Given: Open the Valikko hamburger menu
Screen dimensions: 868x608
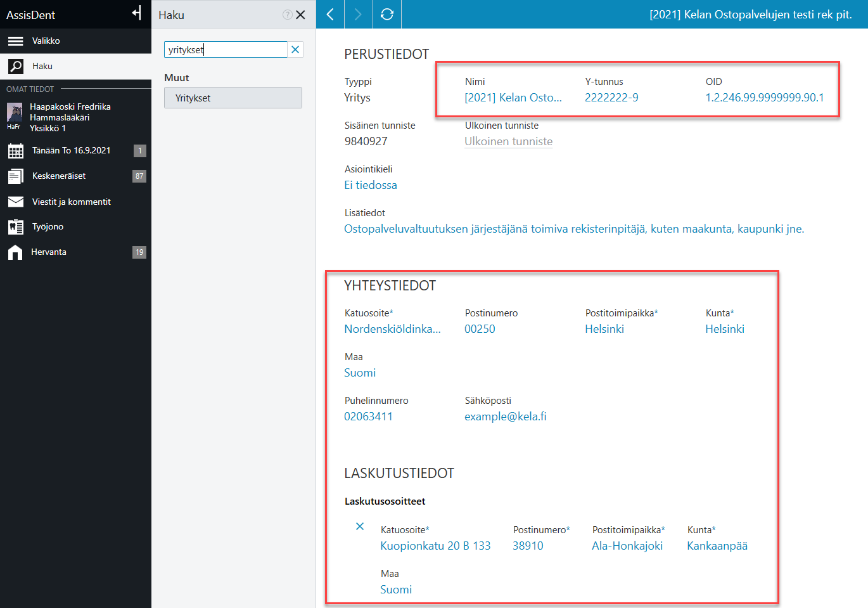Looking at the screenshot, I should [75, 41].
